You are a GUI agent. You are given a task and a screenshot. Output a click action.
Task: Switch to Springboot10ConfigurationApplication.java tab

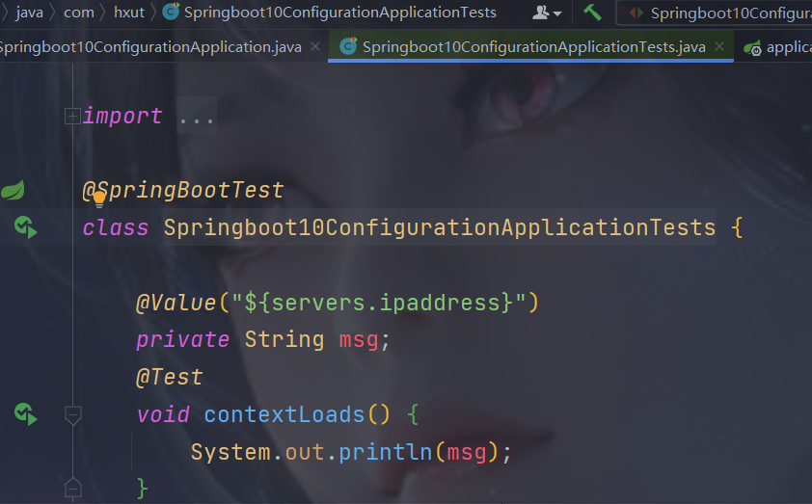pos(150,47)
